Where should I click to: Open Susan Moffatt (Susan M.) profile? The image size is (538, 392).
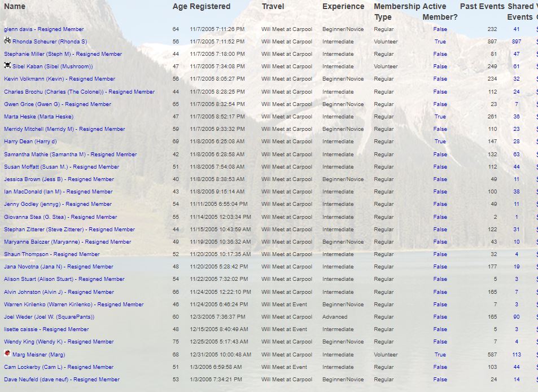click(62, 167)
